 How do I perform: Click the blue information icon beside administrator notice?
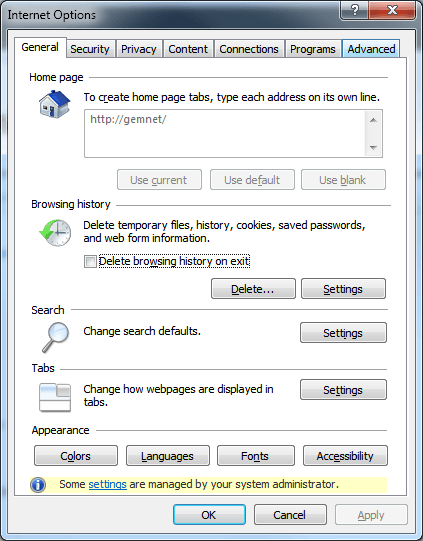click(38, 485)
